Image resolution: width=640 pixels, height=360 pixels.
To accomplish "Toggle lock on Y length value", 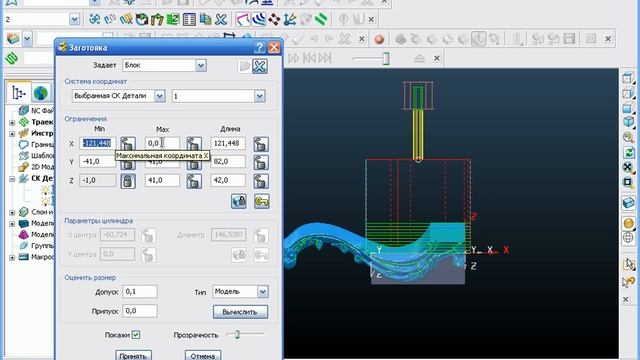I will point(261,162).
